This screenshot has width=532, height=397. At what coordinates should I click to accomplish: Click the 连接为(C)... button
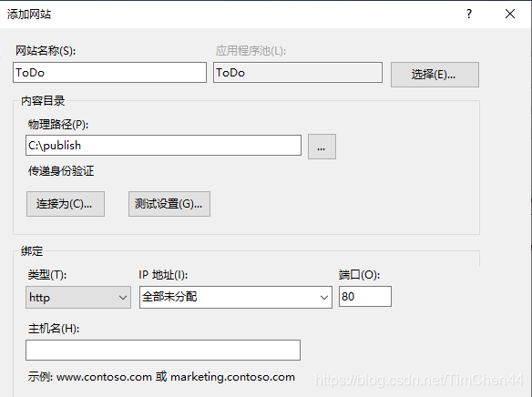coord(66,204)
